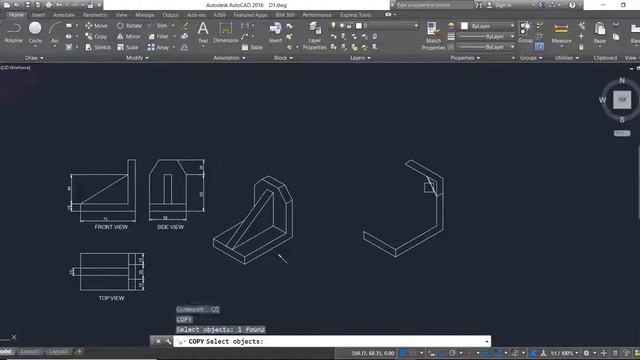Click Match Properties tool
Screen dimensions: 640x360
(x=433, y=36)
